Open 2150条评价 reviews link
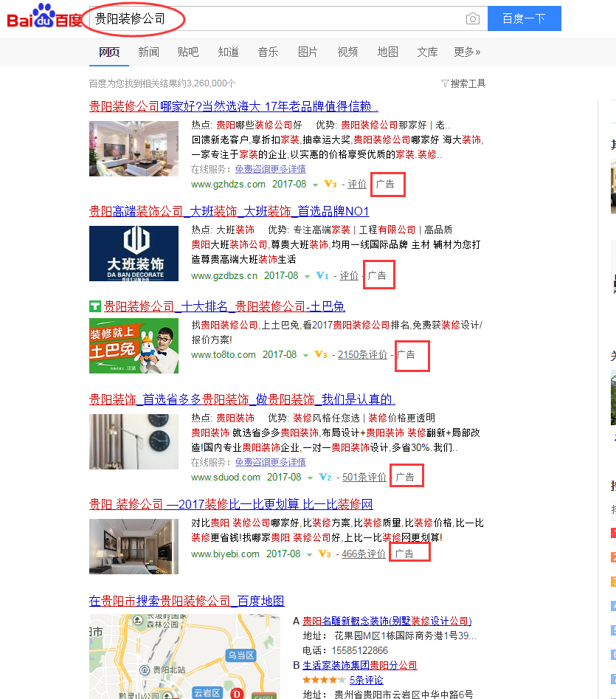The width and height of the screenshot is (616, 699). (x=362, y=355)
